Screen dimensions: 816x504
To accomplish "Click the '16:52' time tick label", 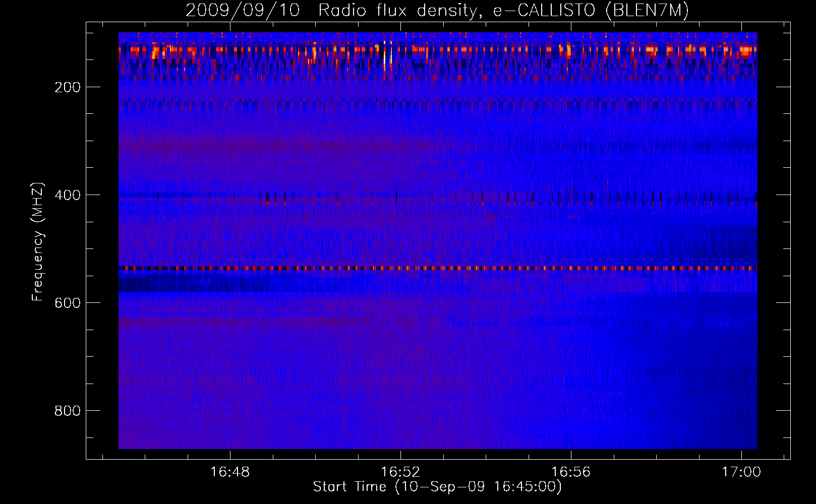I will [400, 472].
